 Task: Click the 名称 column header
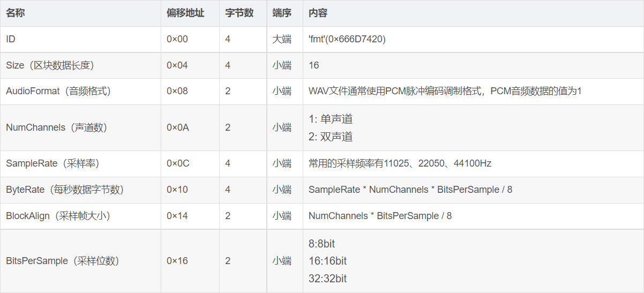(x=16, y=13)
